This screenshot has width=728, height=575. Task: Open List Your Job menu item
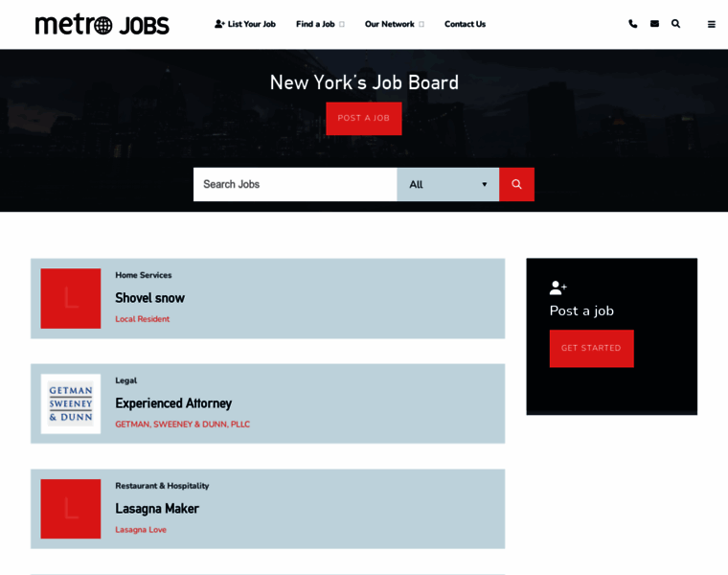[245, 24]
